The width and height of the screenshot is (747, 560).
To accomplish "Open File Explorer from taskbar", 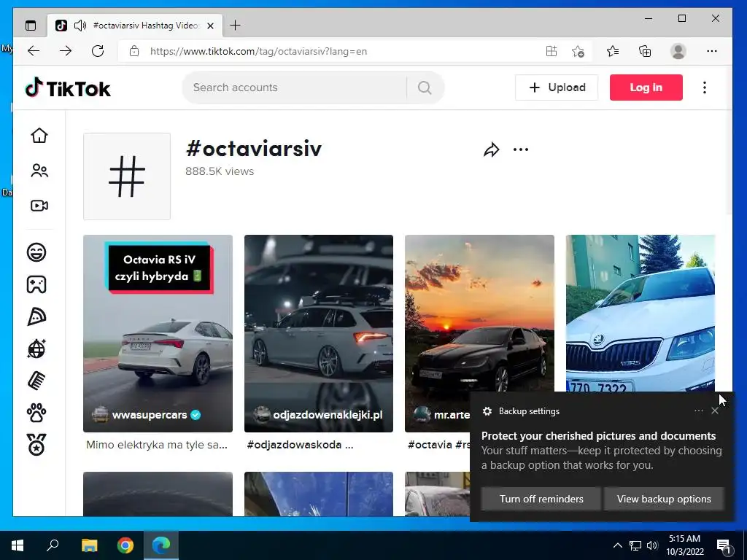I will click(89, 545).
